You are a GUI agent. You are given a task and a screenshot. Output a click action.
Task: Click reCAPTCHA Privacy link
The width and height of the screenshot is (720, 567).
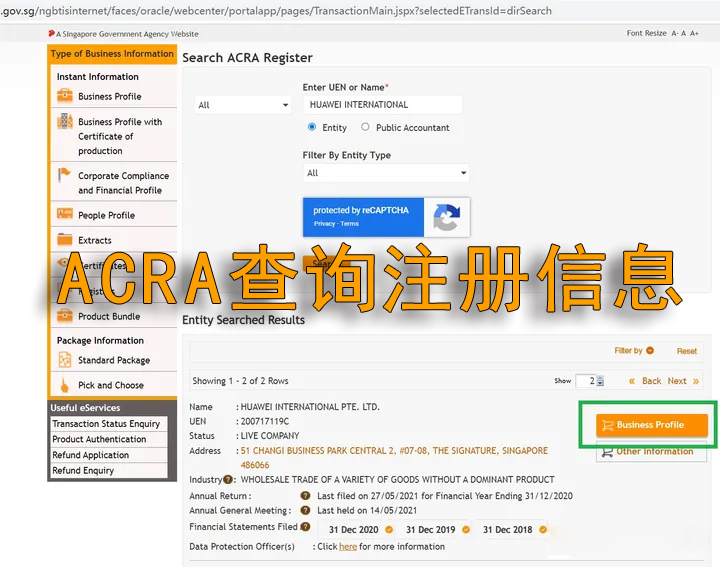pyautogui.click(x=324, y=224)
